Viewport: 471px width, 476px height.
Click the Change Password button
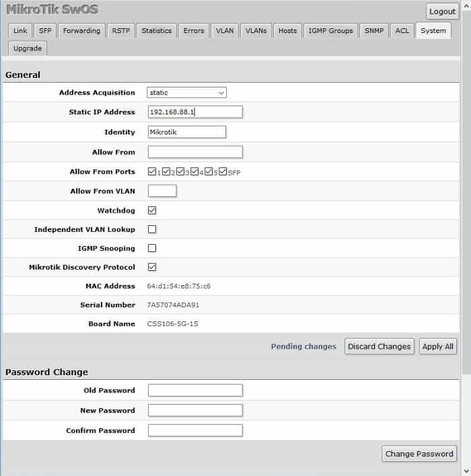(419, 454)
